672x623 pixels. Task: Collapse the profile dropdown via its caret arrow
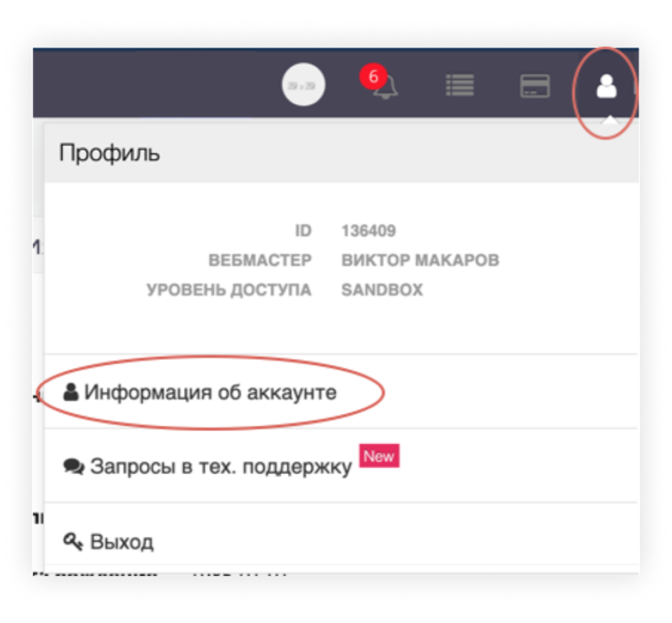coord(610,119)
